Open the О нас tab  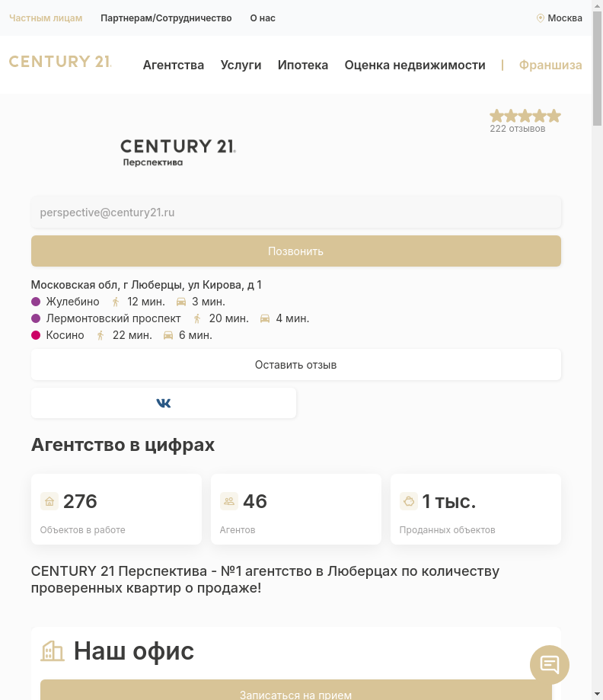263,18
